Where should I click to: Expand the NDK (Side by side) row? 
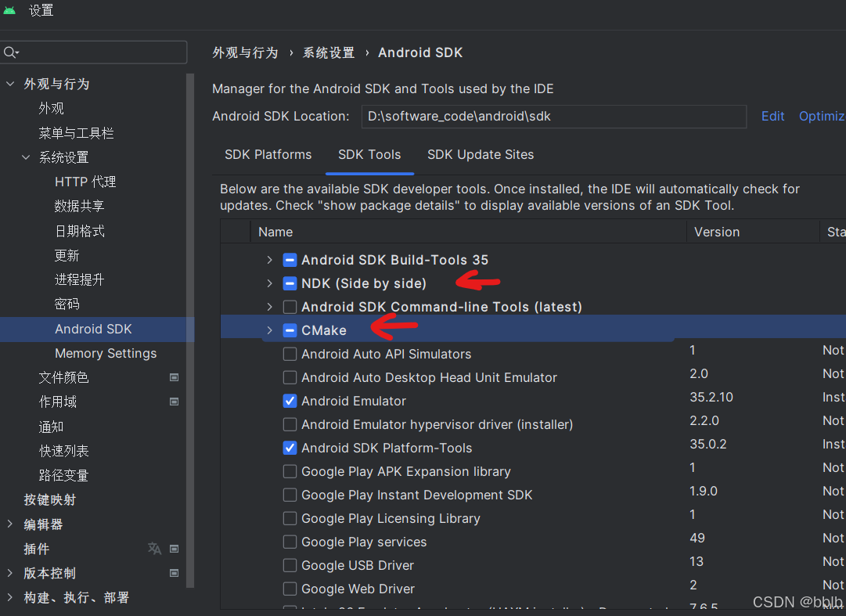tap(270, 283)
